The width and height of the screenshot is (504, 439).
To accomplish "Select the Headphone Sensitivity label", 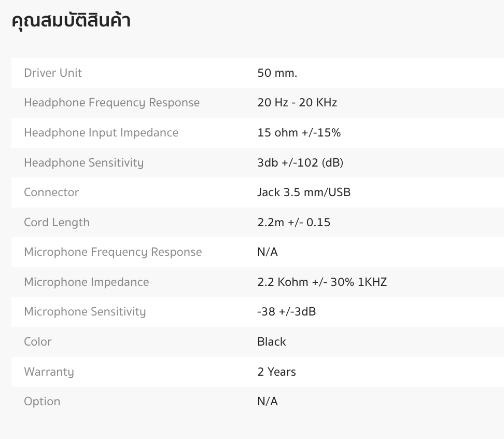I will tap(84, 163).
